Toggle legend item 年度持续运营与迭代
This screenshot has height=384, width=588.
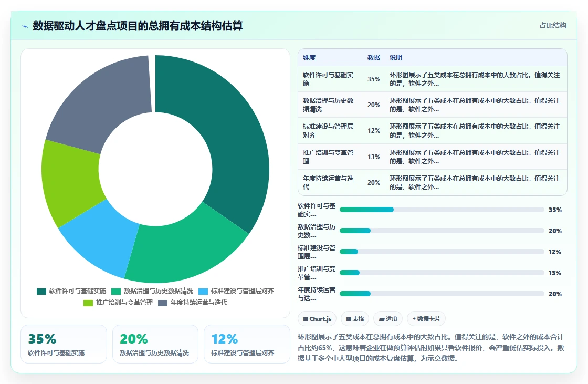pyautogui.click(x=192, y=303)
